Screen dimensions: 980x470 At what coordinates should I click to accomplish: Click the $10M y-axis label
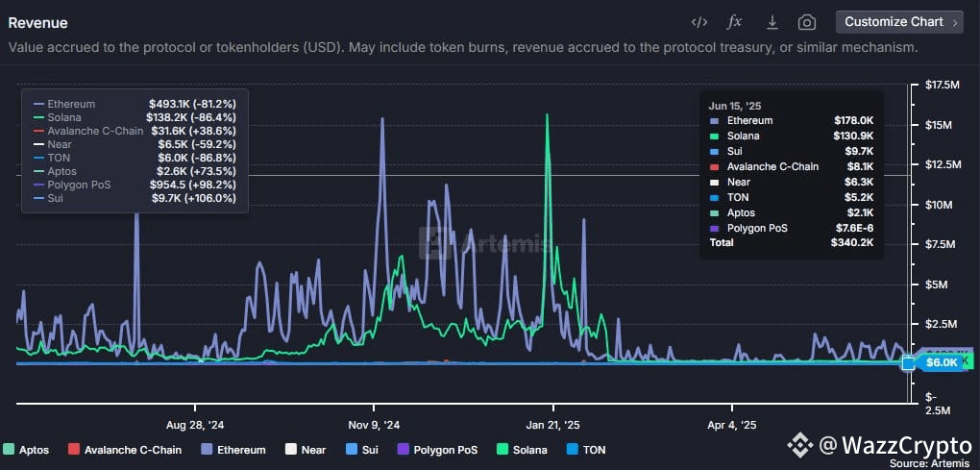(940, 205)
